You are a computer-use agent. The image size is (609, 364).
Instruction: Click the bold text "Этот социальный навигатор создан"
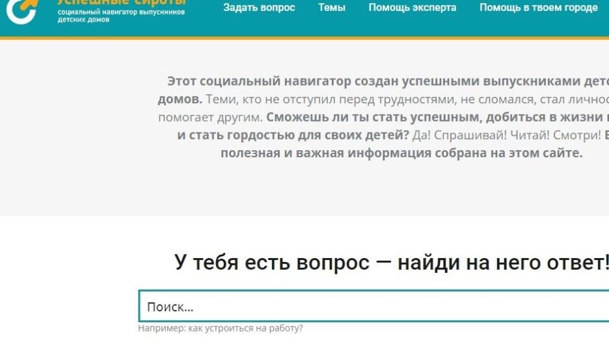coord(260,81)
